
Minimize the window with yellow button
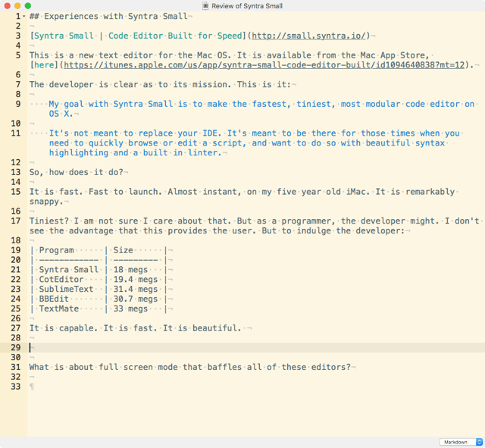(x=17, y=5)
